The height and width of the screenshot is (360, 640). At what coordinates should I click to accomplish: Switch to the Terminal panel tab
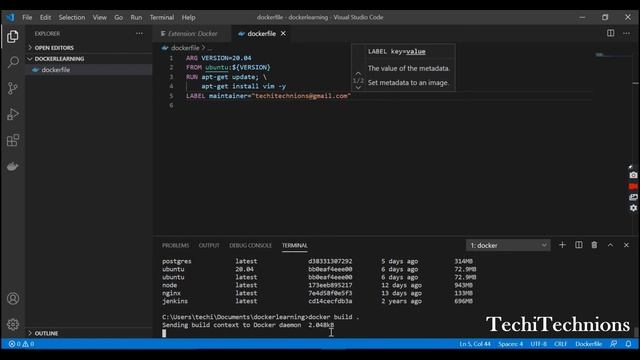294,245
